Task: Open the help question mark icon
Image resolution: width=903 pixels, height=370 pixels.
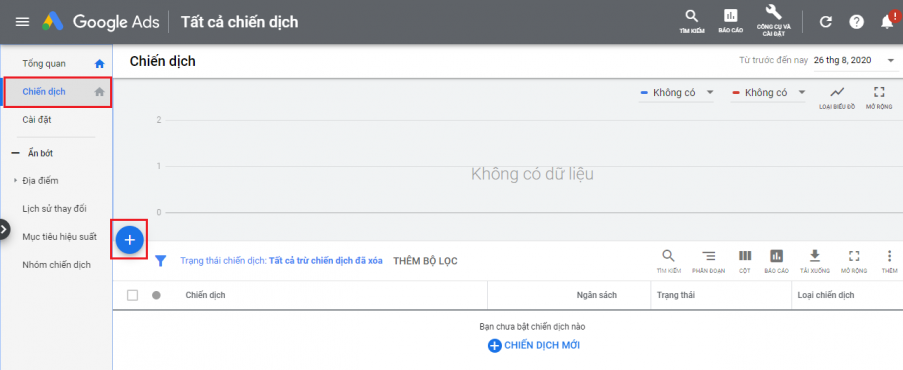Action: point(856,22)
